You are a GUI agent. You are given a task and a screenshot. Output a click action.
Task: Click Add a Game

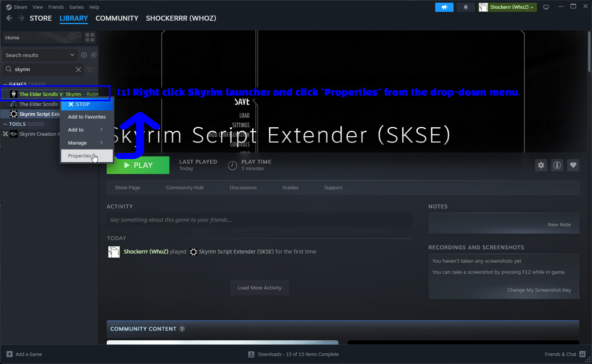pos(24,354)
